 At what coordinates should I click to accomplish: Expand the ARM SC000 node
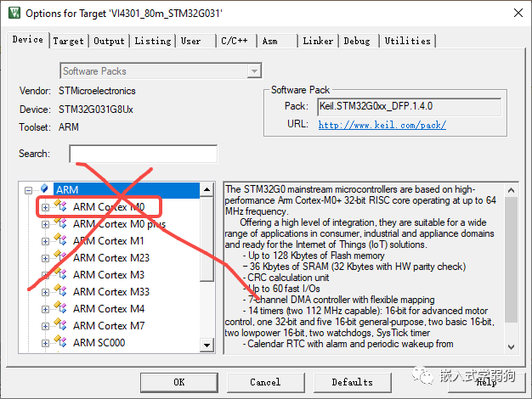(x=45, y=343)
